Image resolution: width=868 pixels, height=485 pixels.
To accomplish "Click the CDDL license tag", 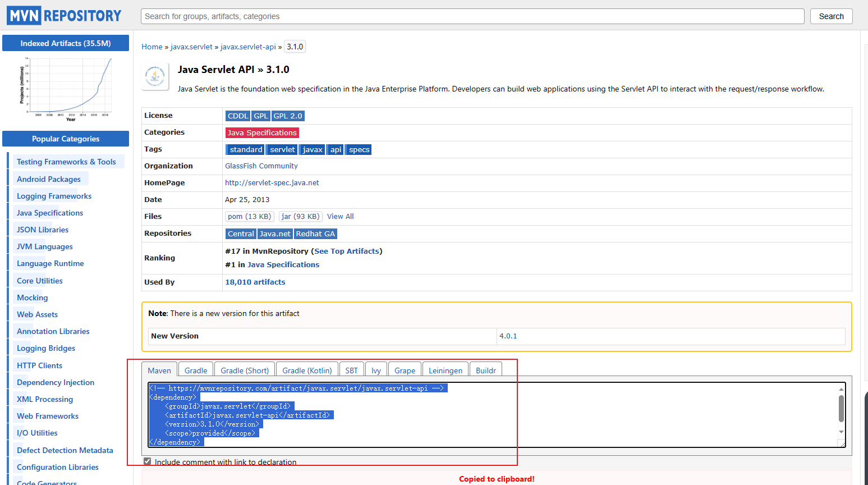I will click(x=238, y=116).
